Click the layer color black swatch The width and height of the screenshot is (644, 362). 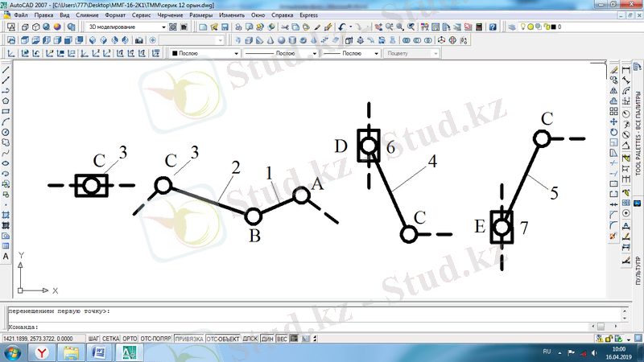pyautogui.click(x=553, y=27)
